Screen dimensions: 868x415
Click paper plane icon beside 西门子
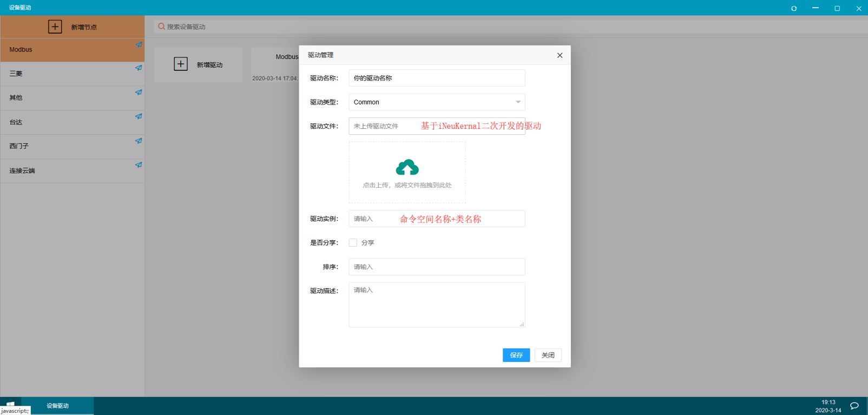pos(139,141)
